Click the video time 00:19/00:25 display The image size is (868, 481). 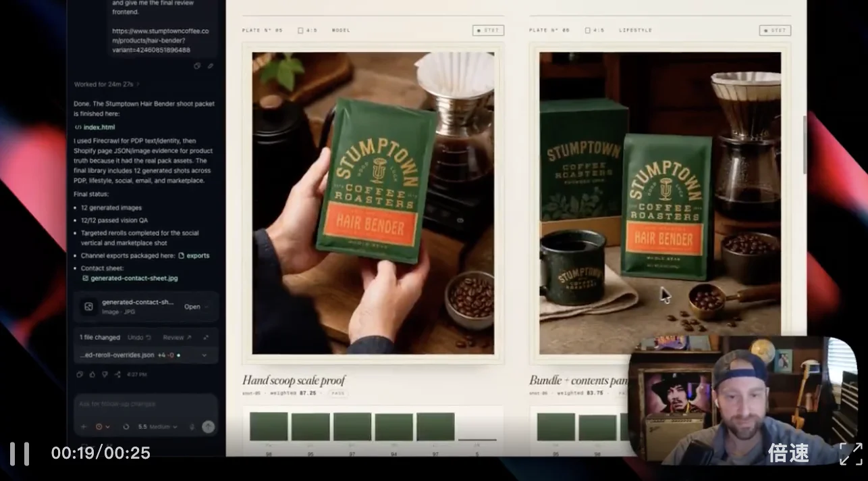coord(101,453)
